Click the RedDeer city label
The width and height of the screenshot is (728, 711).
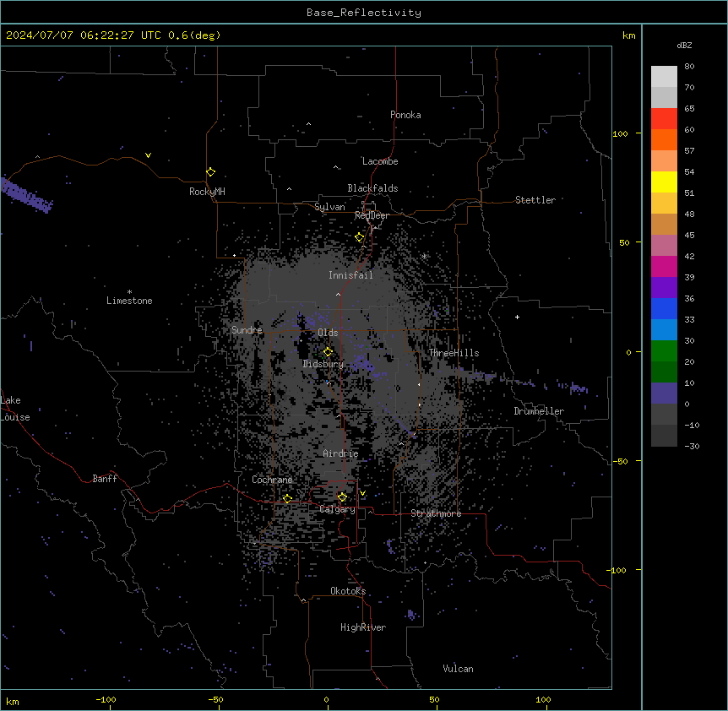tap(372, 215)
